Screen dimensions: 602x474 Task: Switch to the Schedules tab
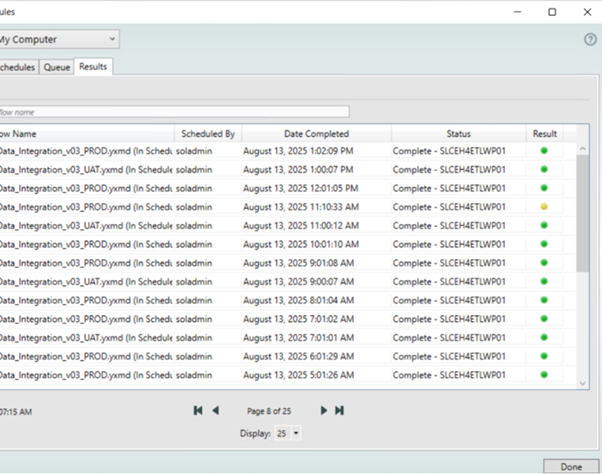18,68
